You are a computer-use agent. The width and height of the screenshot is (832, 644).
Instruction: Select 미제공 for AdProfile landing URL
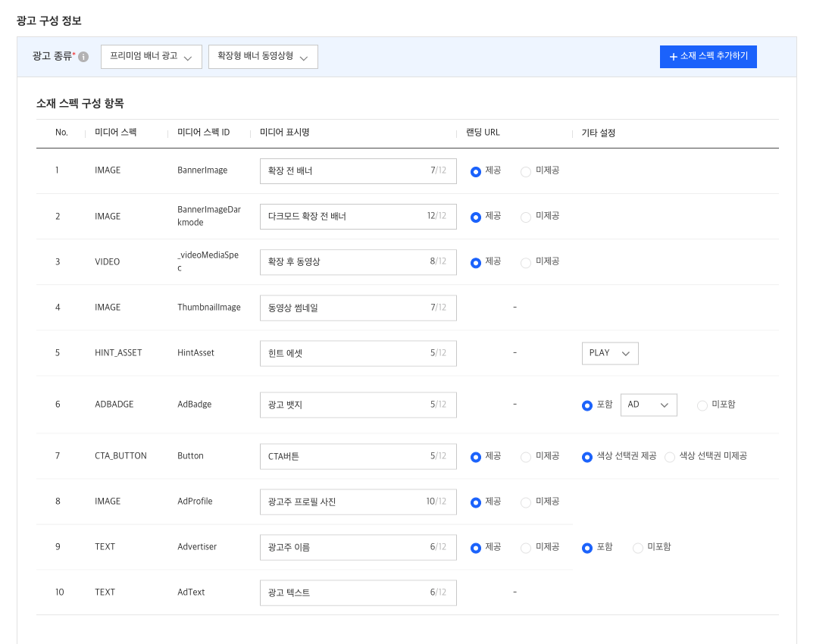[526, 502]
